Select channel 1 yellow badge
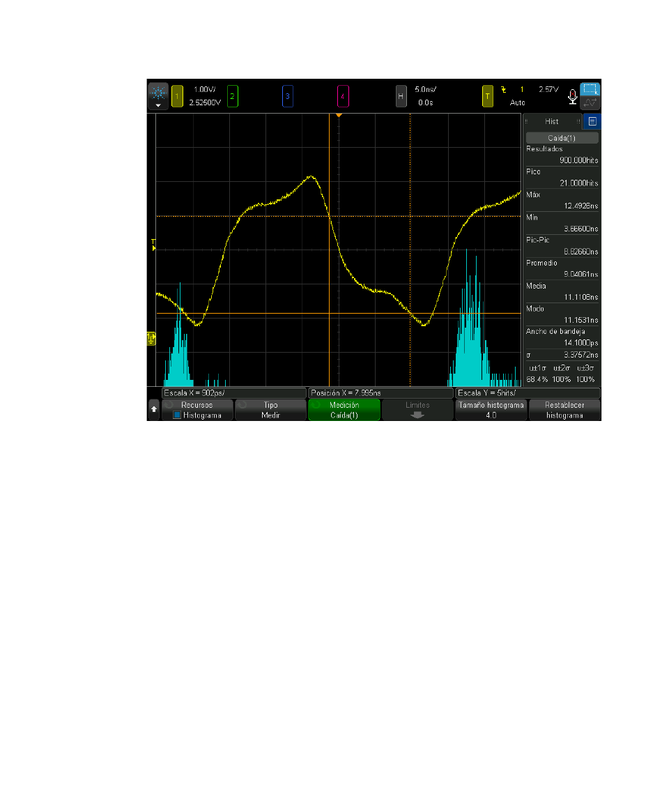This screenshot has width=662, height=812. click(x=177, y=96)
